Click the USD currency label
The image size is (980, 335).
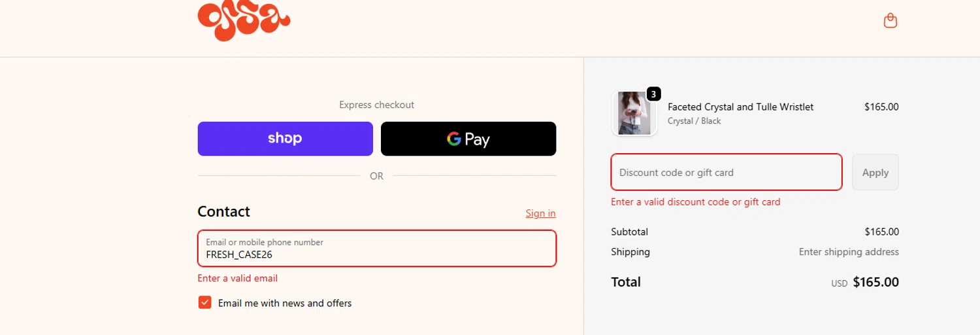[839, 284]
